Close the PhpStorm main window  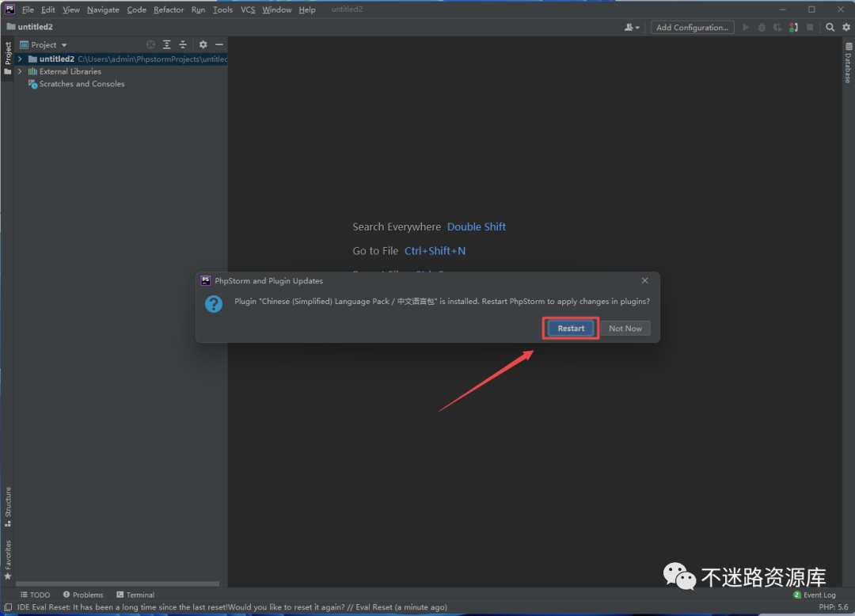pos(840,10)
